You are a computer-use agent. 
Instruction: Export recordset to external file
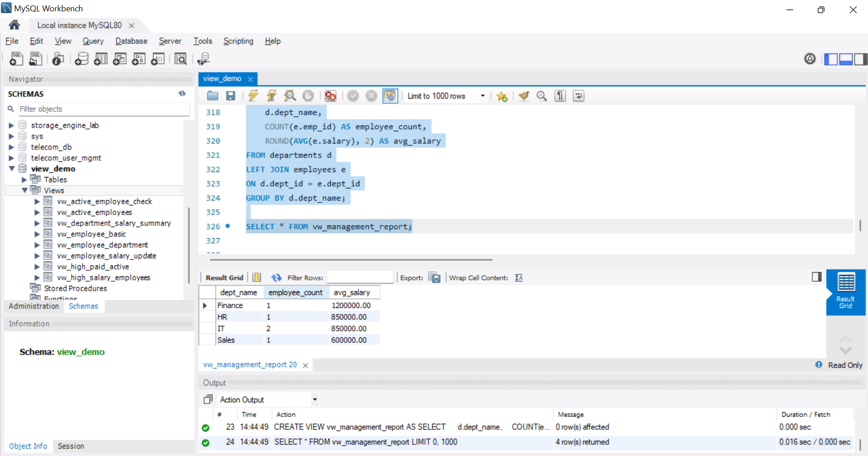[434, 278]
